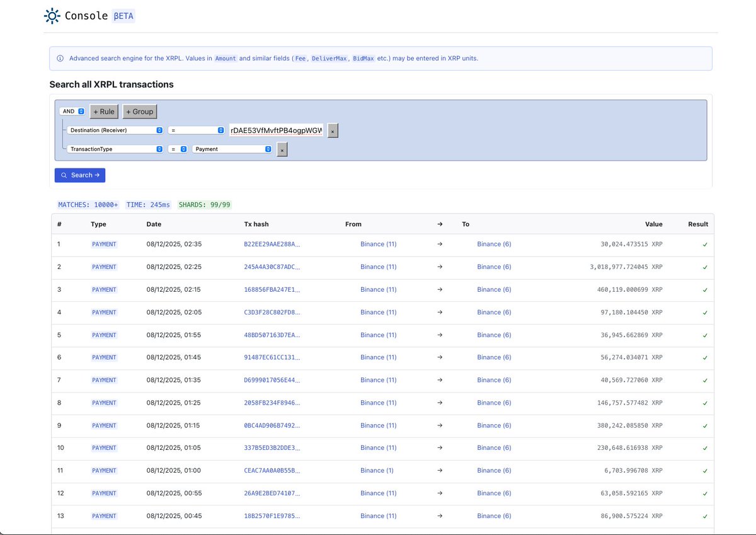Open transaction hash 18B2570F1E9785
The height and width of the screenshot is (535, 756).
tap(272, 515)
